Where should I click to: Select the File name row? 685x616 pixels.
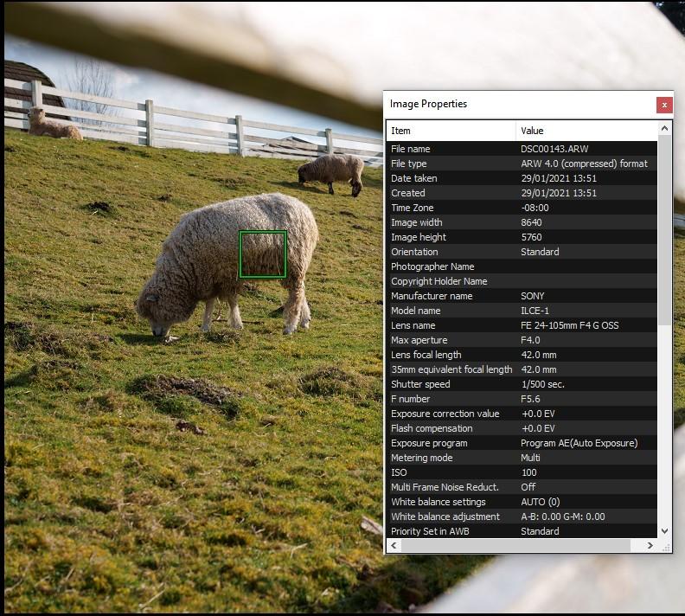point(522,149)
